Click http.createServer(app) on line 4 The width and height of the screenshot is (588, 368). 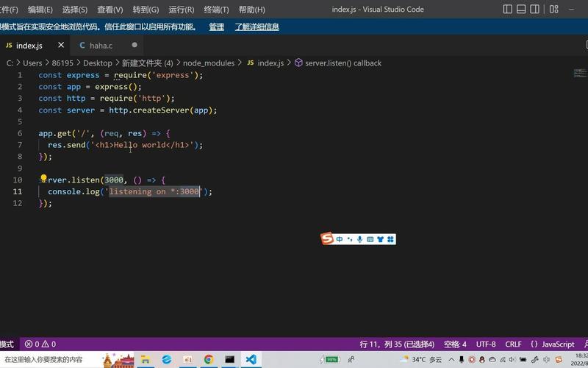tap(161, 110)
